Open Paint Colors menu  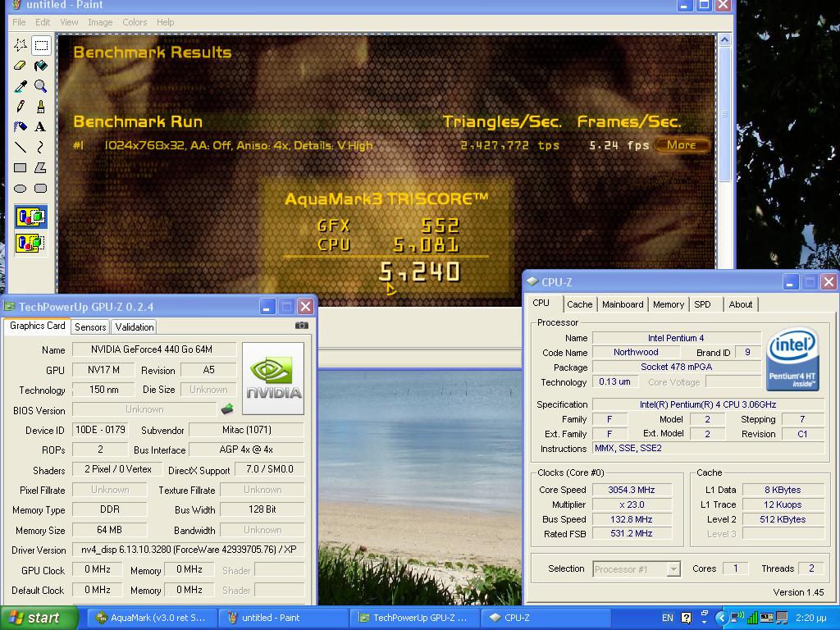pyautogui.click(x=135, y=22)
